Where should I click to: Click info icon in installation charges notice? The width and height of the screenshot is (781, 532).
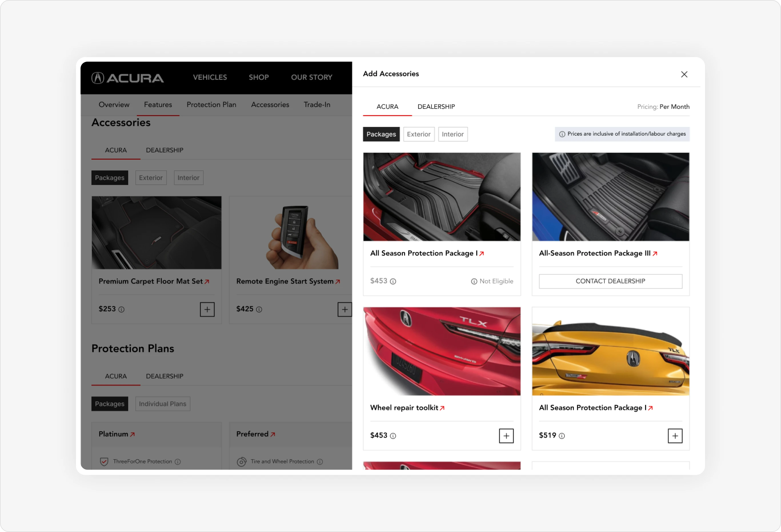pos(562,134)
